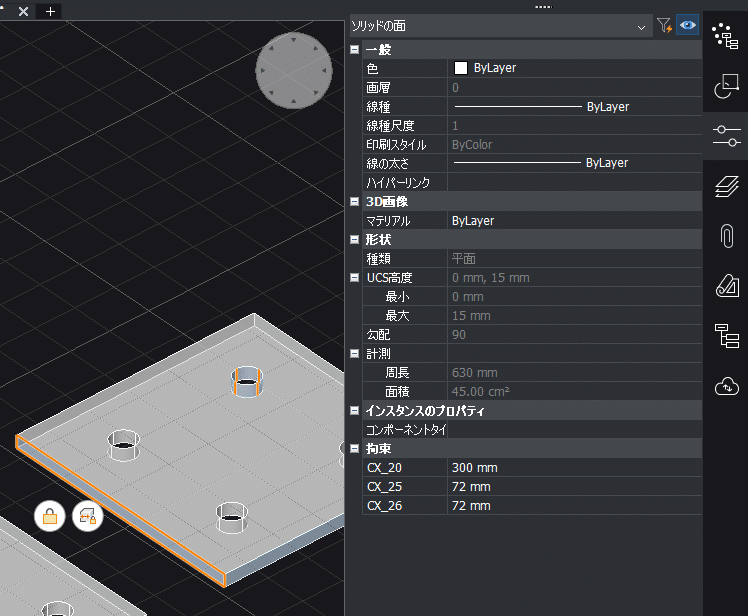
Task: Collapse the インスタンスのプロパティ section
Action: [354, 410]
